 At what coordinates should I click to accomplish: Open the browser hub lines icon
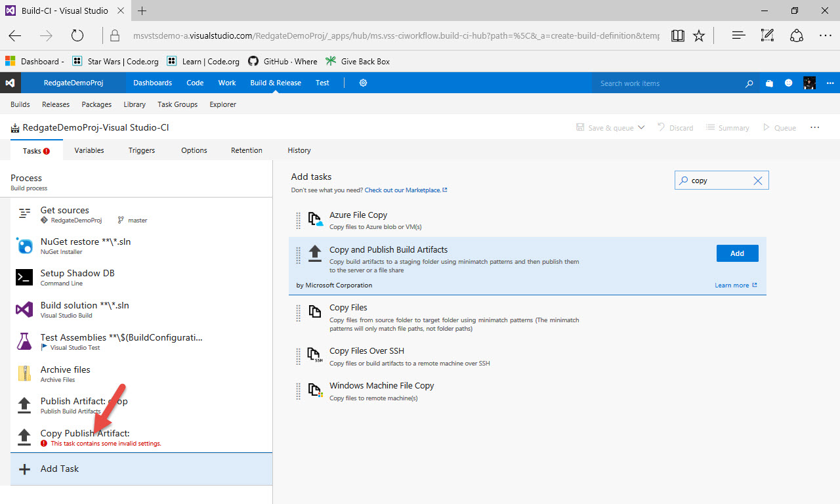[x=739, y=35]
